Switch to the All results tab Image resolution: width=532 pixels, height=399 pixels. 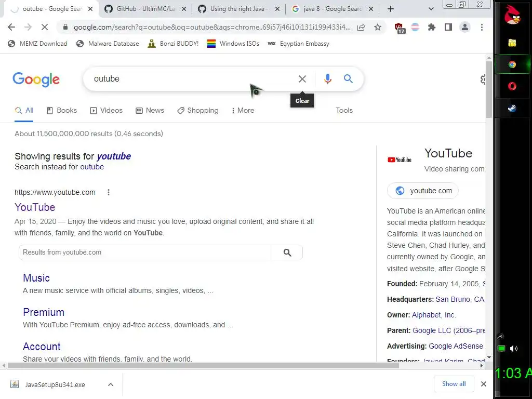coord(24,110)
